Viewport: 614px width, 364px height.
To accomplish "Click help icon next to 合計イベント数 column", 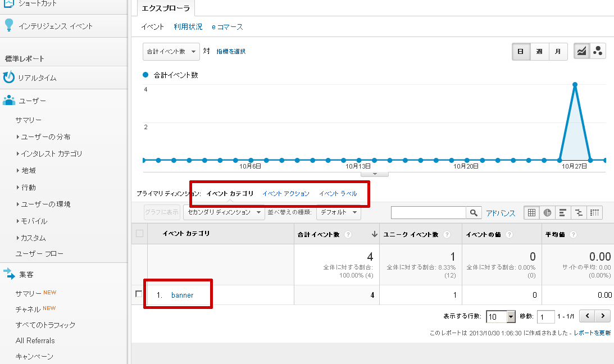I will click(349, 234).
